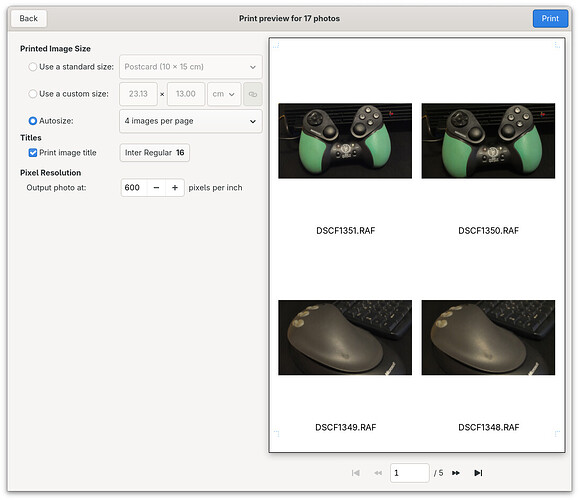This screenshot has width=579, height=500.
Task: Open the Inter Regular 16 font chooser
Action: [x=155, y=153]
